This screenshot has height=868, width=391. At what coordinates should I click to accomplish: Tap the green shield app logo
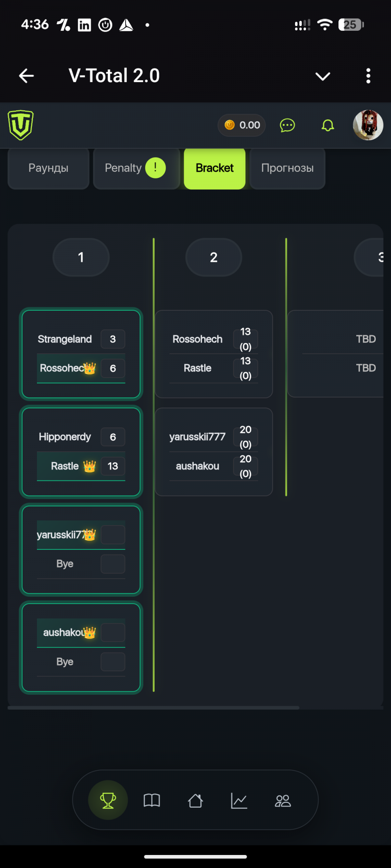(x=20, y=125)
